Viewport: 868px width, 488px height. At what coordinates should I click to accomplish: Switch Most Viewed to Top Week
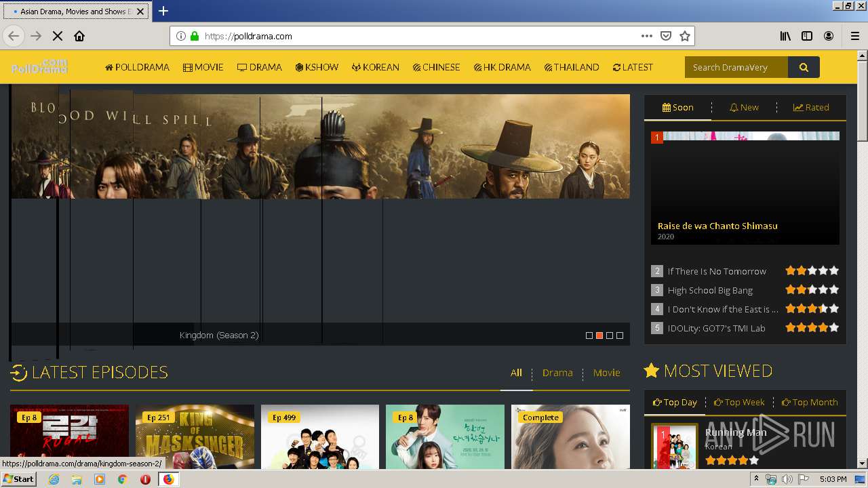pyautogui.click(x=739, y=402)
